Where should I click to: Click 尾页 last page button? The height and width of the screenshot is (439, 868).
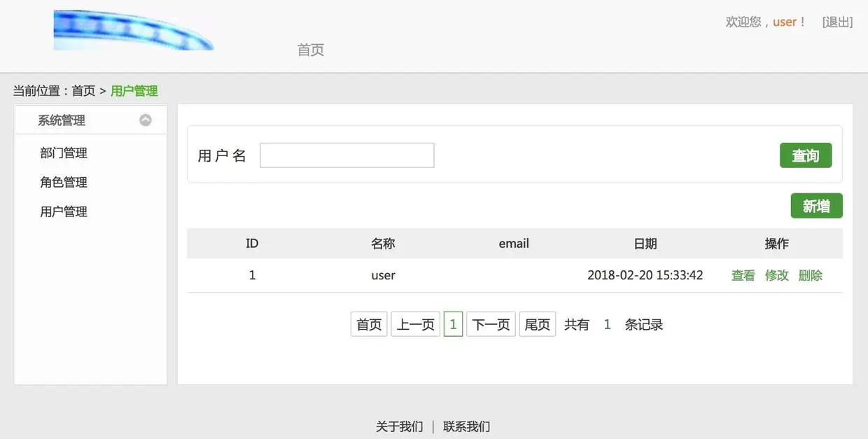537,323
